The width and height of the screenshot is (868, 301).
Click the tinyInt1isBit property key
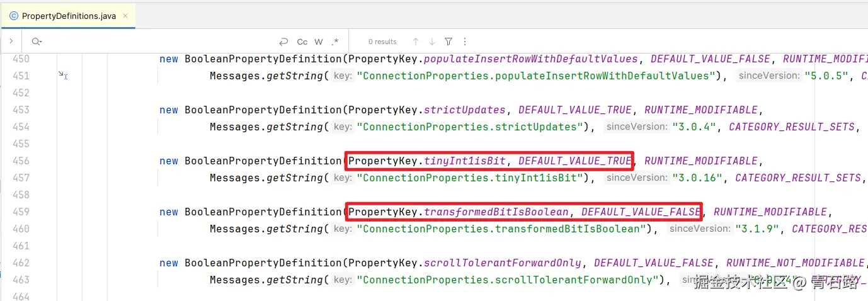coord(464,161)
